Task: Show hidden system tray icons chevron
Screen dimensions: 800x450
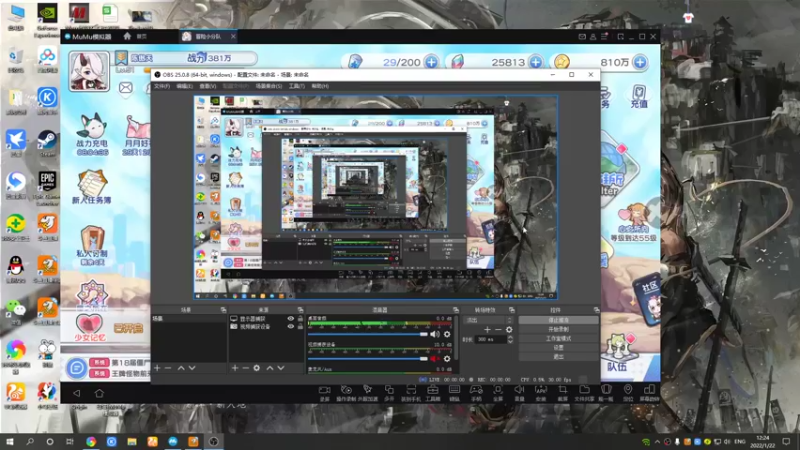Action: [657, 442]
